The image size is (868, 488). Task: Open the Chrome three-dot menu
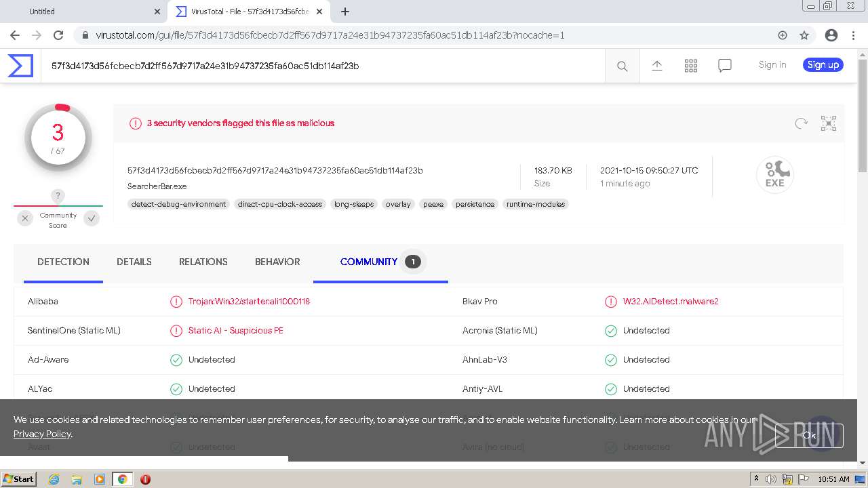coord(853,35)
